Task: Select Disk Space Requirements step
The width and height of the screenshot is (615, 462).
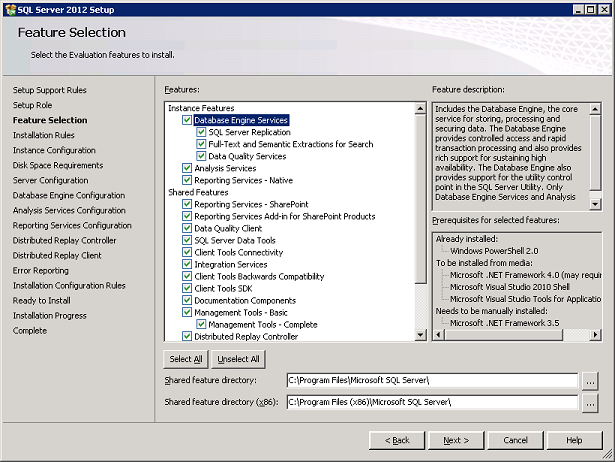Action: (58, 166)
